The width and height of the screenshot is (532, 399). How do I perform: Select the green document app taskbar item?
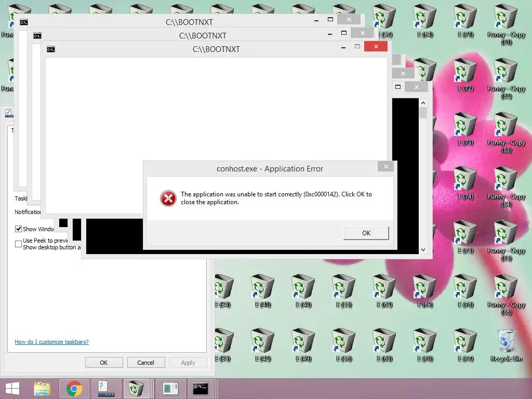point(170,389)
